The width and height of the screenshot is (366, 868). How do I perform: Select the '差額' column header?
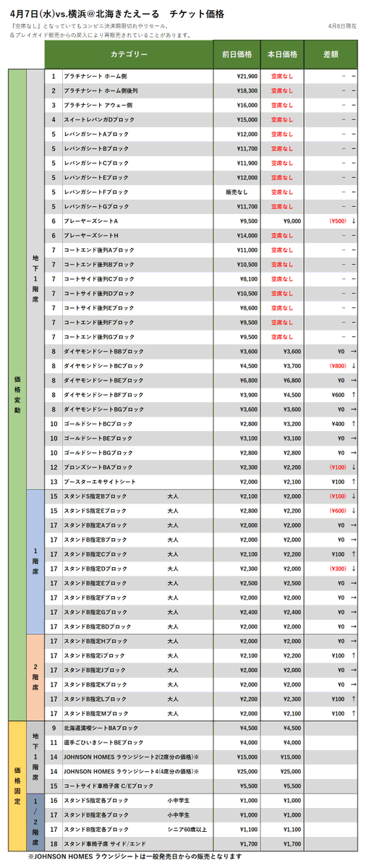[x=331, y=54]
